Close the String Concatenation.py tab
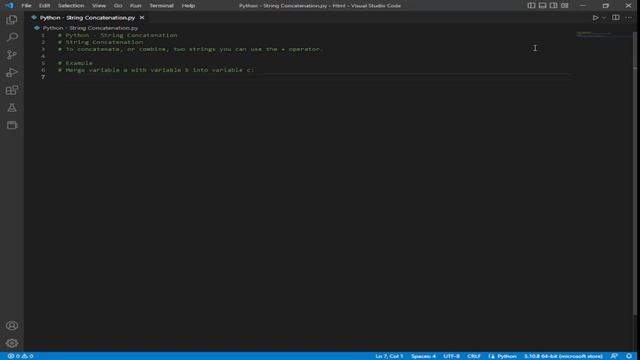Image resolution: width=640 pixels, height=360 pixels. [142, 18]
